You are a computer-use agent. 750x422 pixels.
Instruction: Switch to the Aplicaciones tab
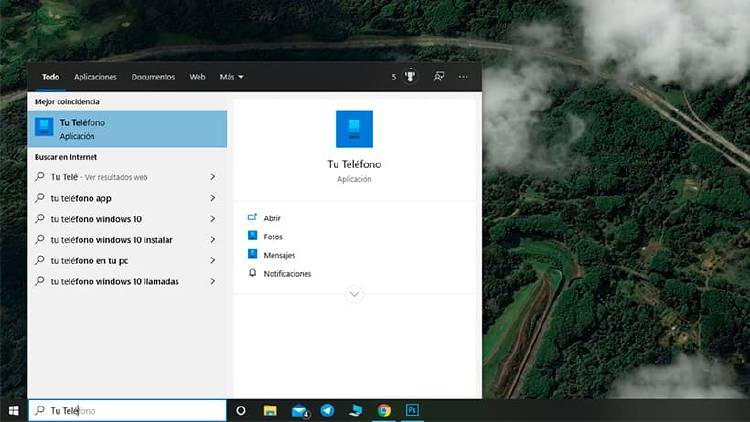(95, 77)
